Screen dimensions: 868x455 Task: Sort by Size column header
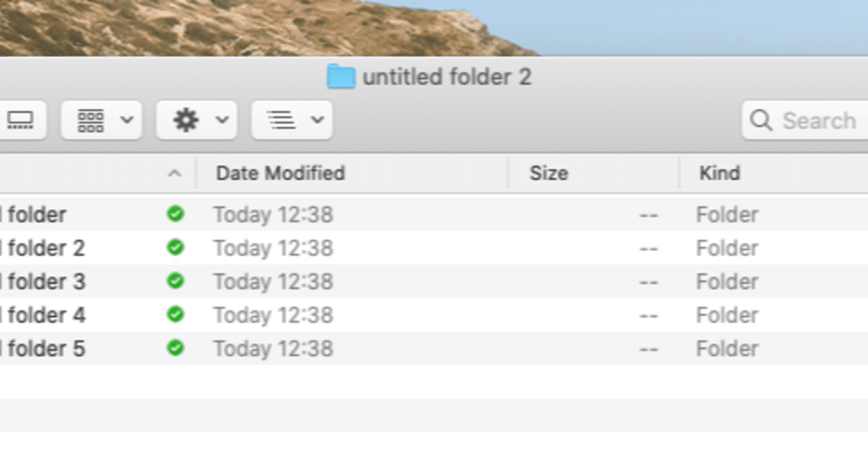coord(549,174)
